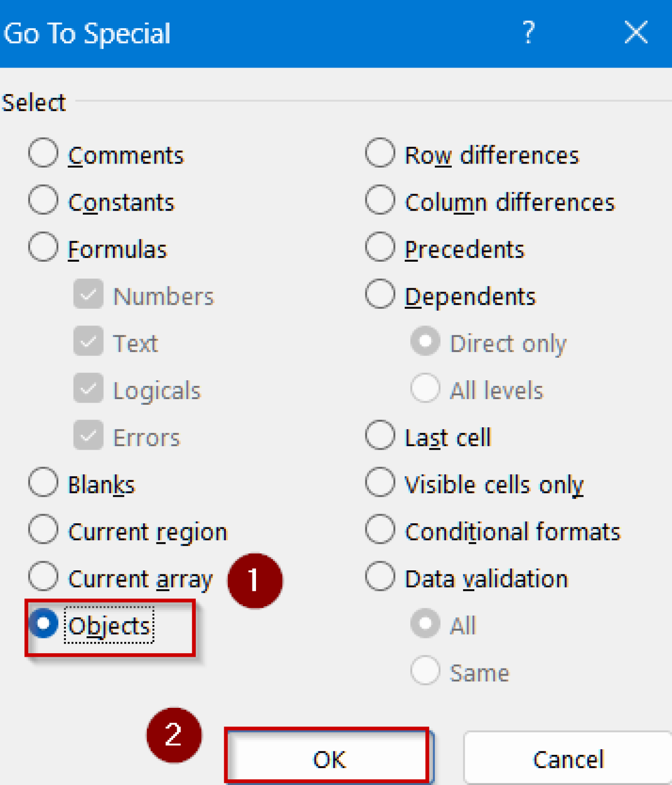Choose Current region
The height and width of the screenshot is (785, 672).
(43, 530)
